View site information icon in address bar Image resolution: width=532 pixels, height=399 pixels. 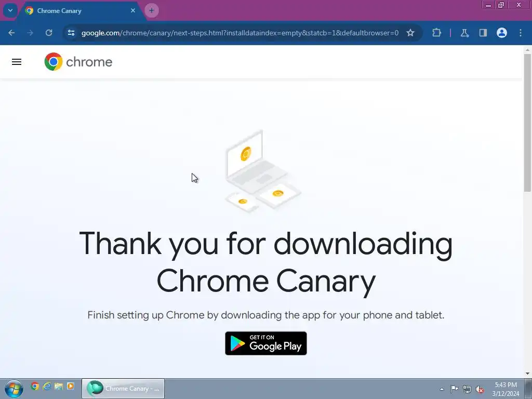tap(71, 33)
